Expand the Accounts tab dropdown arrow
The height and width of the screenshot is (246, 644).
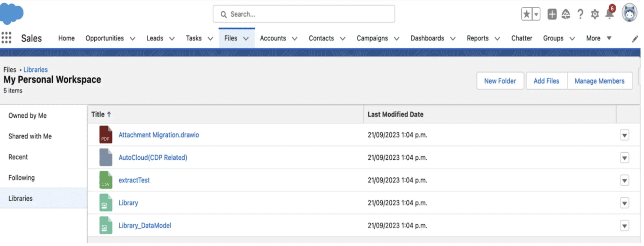(295, 38)
